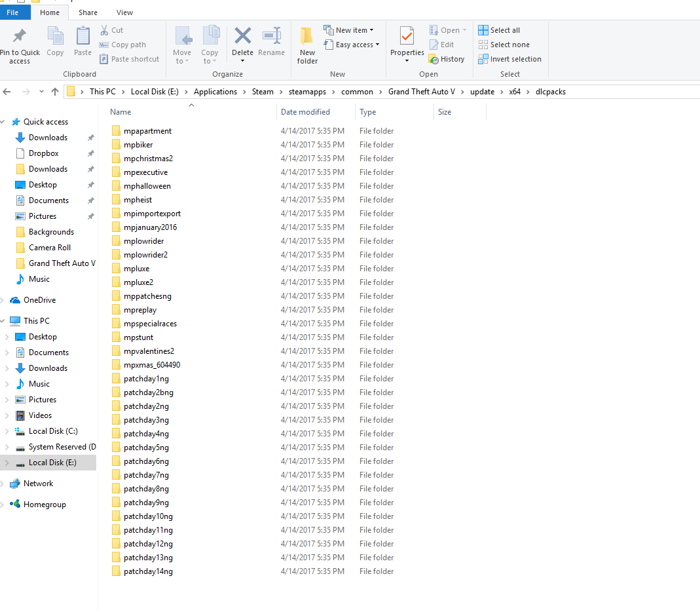Open Camera Roll in Quick access

point(48,248)
